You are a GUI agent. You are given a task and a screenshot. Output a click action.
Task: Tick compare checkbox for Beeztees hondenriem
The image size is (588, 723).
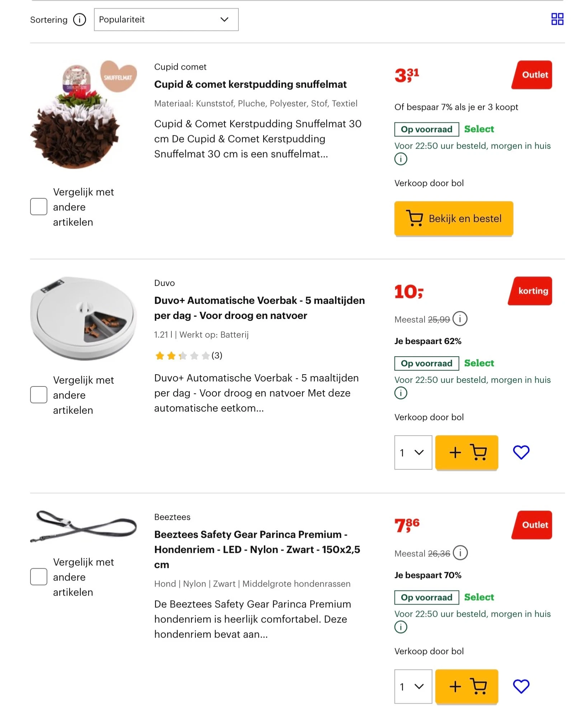click(39, 577)
